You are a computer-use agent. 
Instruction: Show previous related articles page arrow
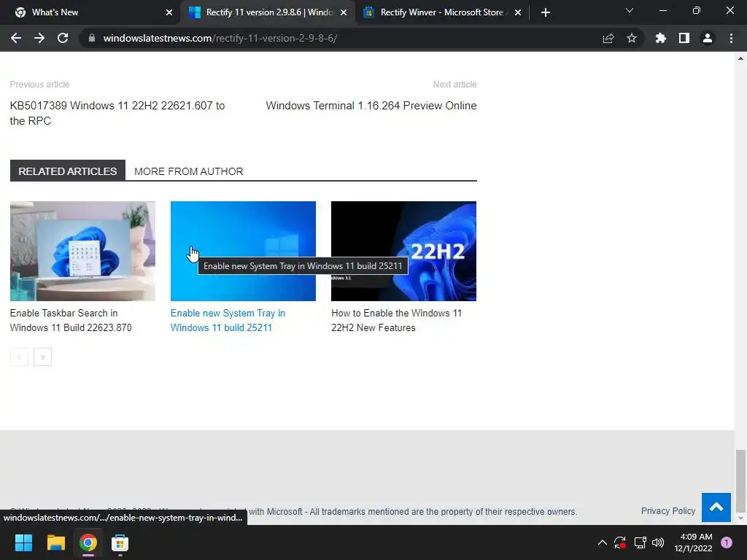click(x=19, y=357)
